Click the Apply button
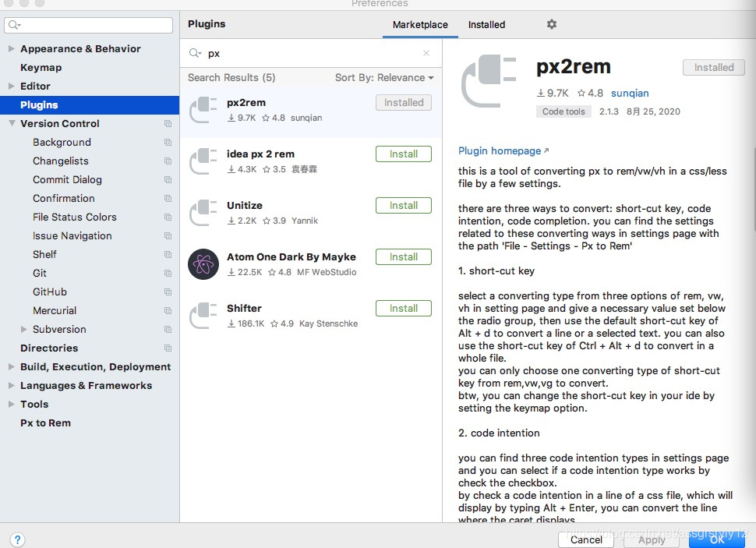Image resolution: width=756 pixels, height=548 pixels. (652, 539)
